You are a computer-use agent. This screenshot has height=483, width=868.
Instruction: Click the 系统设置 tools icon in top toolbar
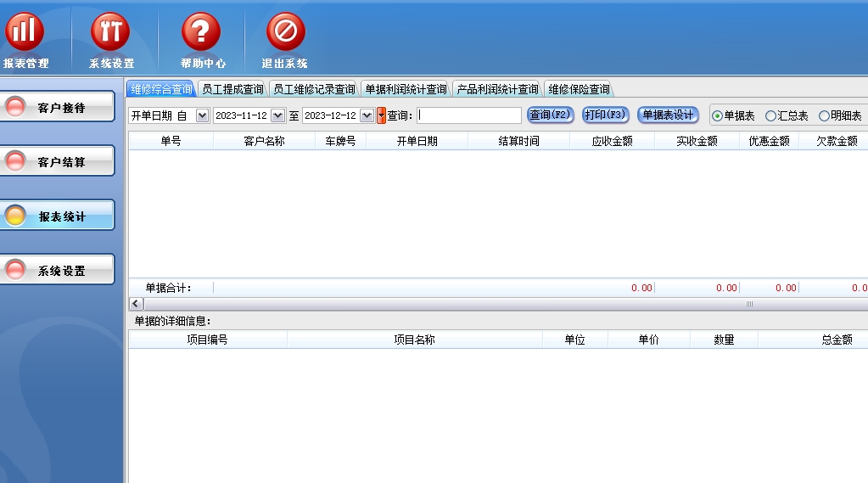click(x=110, y=32)
